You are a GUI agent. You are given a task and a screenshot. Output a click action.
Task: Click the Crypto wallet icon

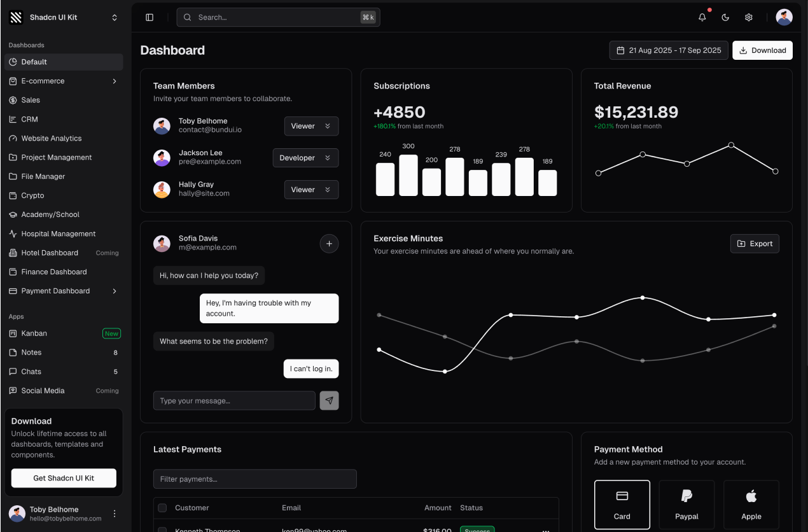click(13, 195)
